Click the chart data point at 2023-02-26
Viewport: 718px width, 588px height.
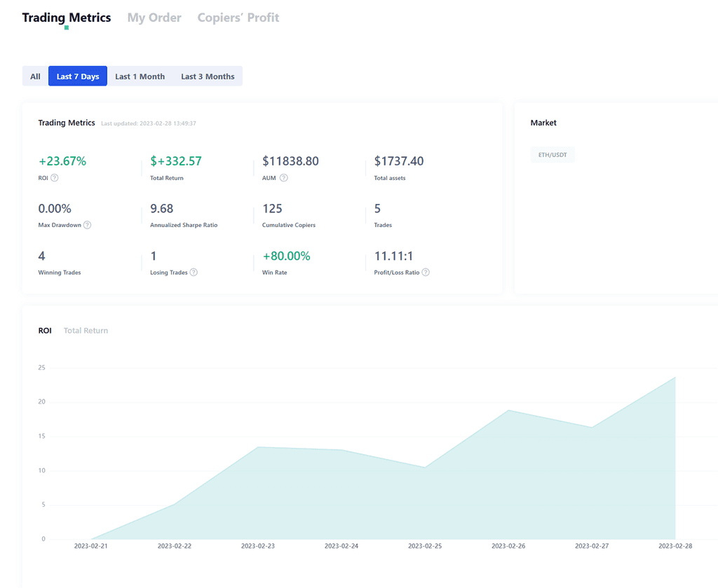[x=508, y=410]
